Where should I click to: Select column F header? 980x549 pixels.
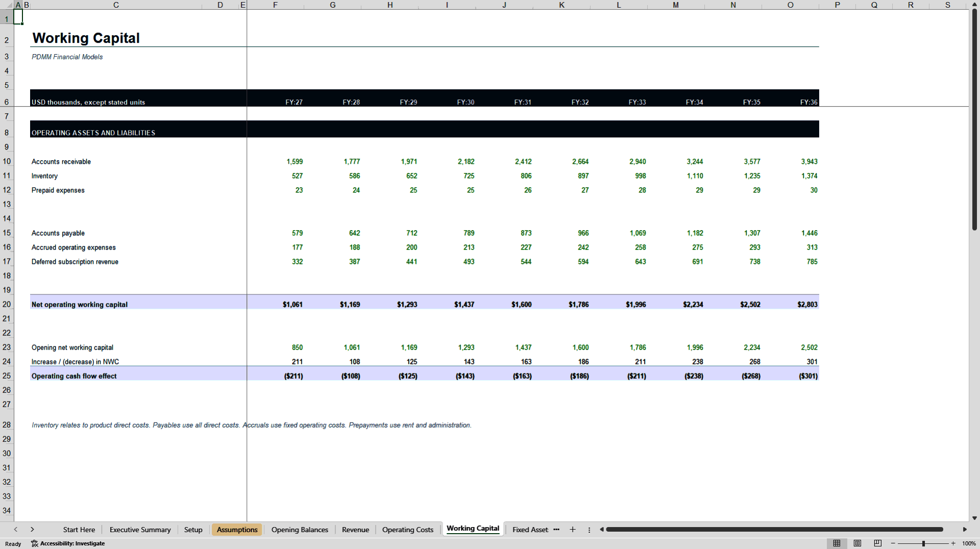tap(275, 5)
